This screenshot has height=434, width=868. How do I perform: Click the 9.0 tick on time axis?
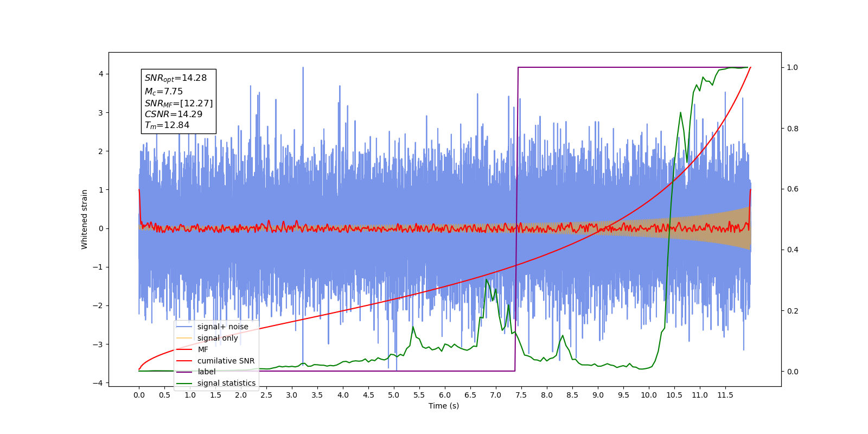point(598,395)
